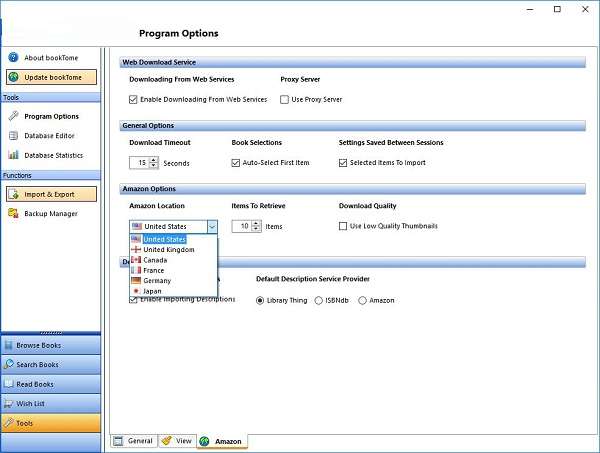The width and height of the screenshot is (600, 453).
Task: Click the Items To Retrieve value field
Action: [x=242, y=226]
